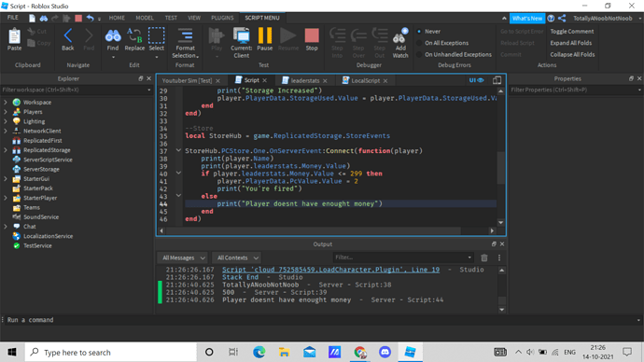
Task: Switch to the LocalScript tab
Action: click(365, 80)
